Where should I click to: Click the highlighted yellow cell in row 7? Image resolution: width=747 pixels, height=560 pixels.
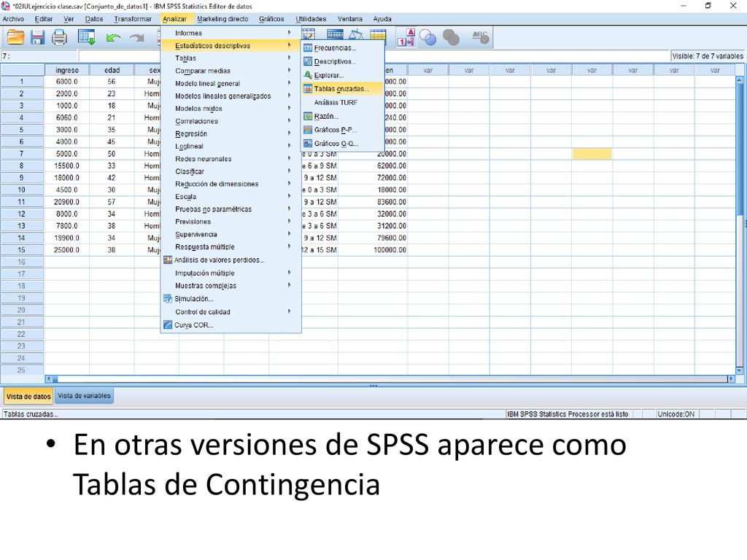592,153
